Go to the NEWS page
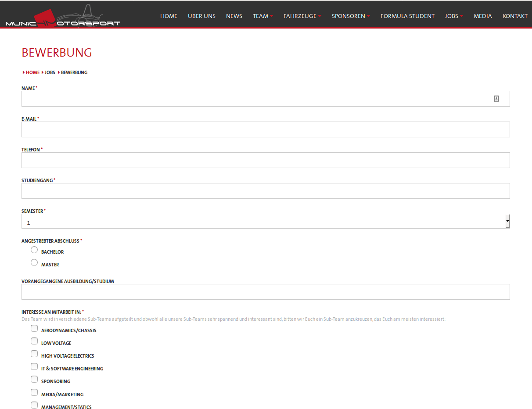The width and height of the screenshot is (532, 409). coord(234,16)
